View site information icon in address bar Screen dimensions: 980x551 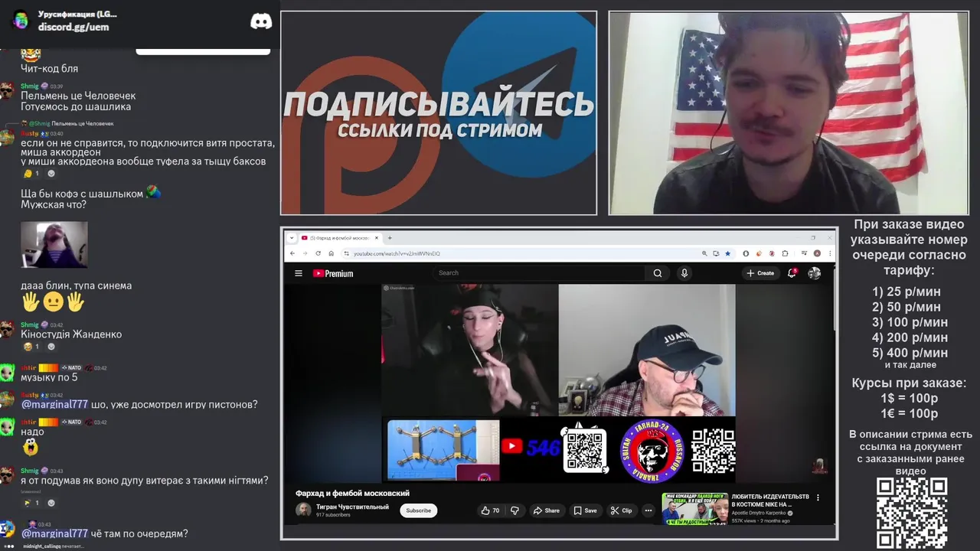point(346,253)
